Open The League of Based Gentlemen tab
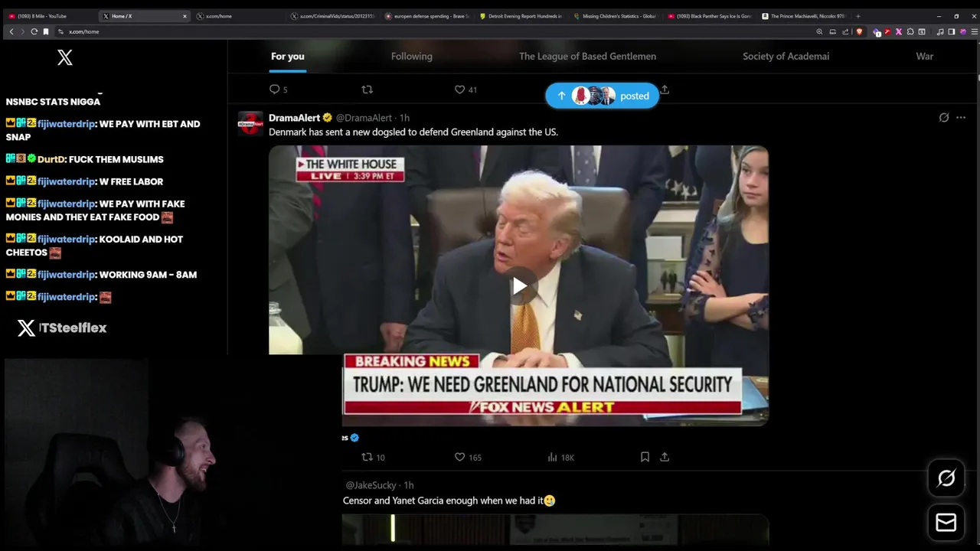 (587, 56)
